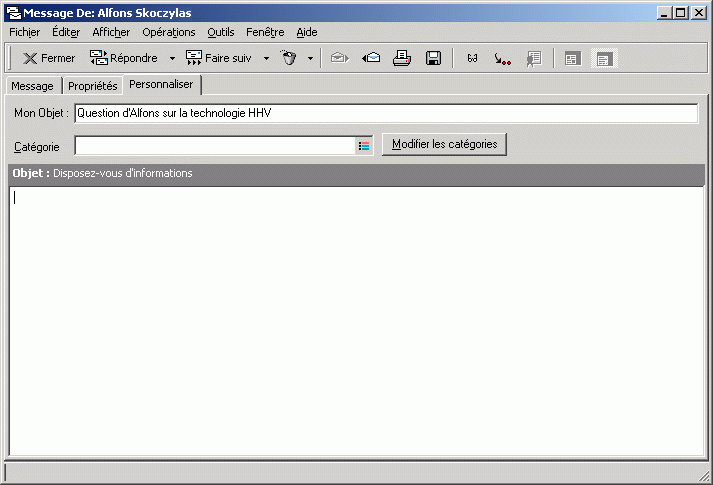The width and height of the screenshot is (713, 485).
Task: Click the Objet header bar text
Action: (102, 173)
